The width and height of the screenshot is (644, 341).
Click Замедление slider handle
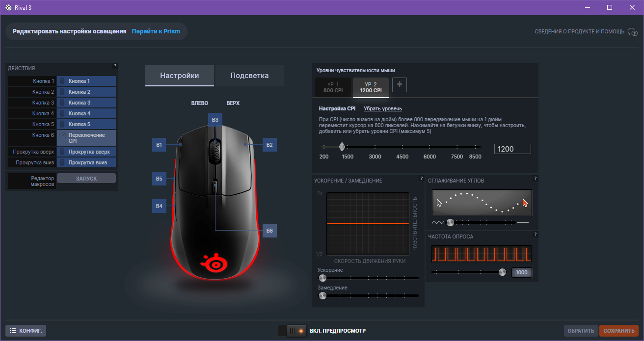click(322, 295)
